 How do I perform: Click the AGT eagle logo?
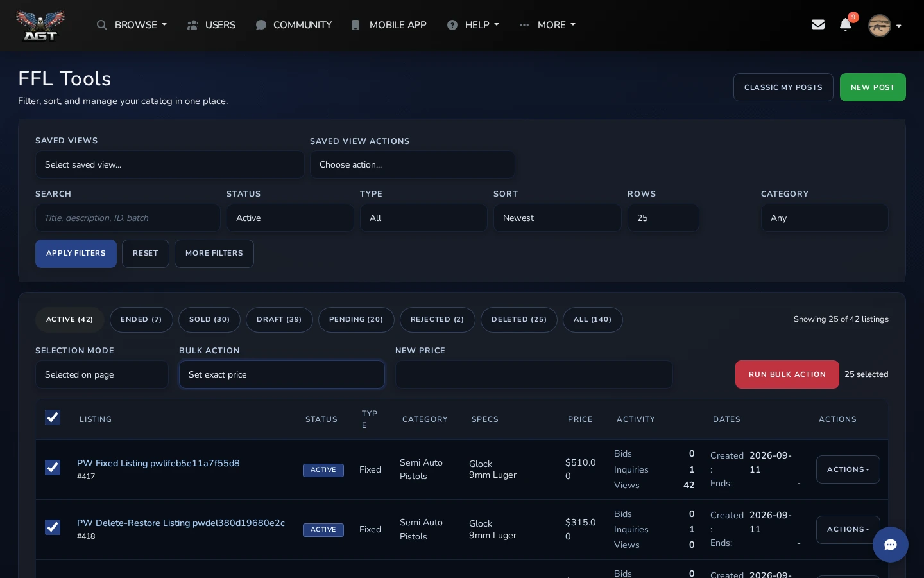click(x=40, y=26)
